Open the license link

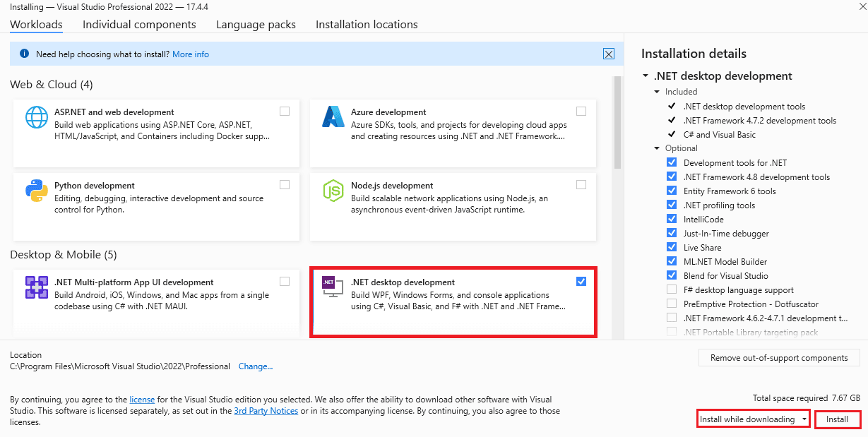click(x=142, y=400)
